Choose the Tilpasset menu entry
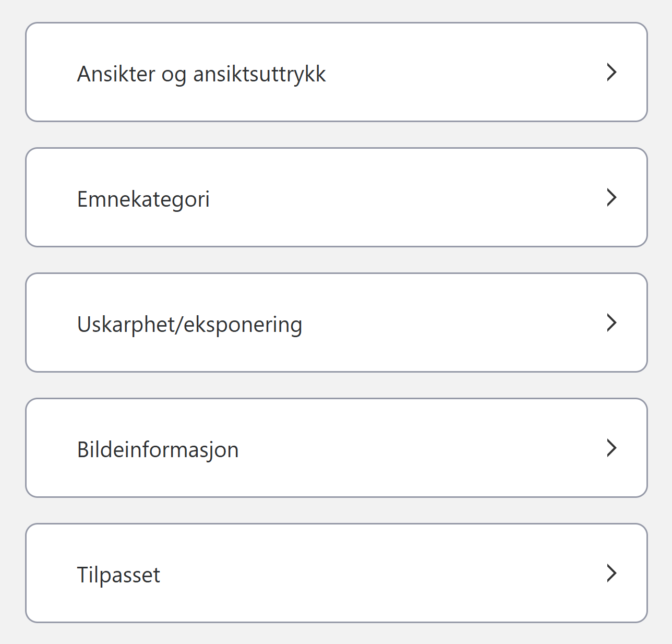The image size is (672, 644). click(336, 574)
